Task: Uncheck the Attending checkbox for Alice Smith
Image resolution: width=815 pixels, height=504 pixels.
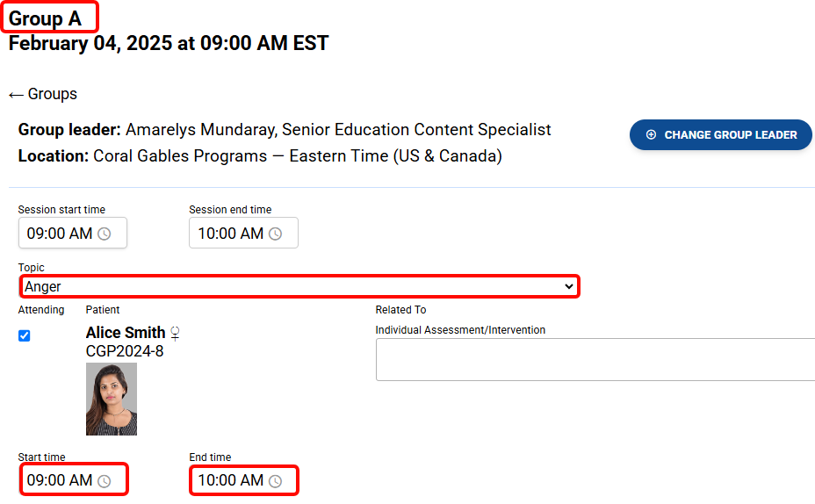Action: tap(25, 335)
